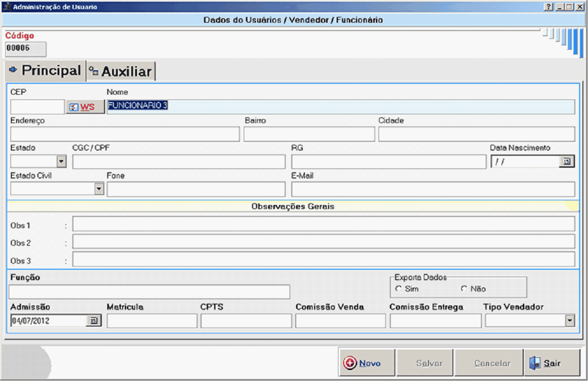The width and height of the screenshot is (588, 381).
Task: Open the Admissão date calendar picker
Action: pyautogui.click(x=94, y=321)
